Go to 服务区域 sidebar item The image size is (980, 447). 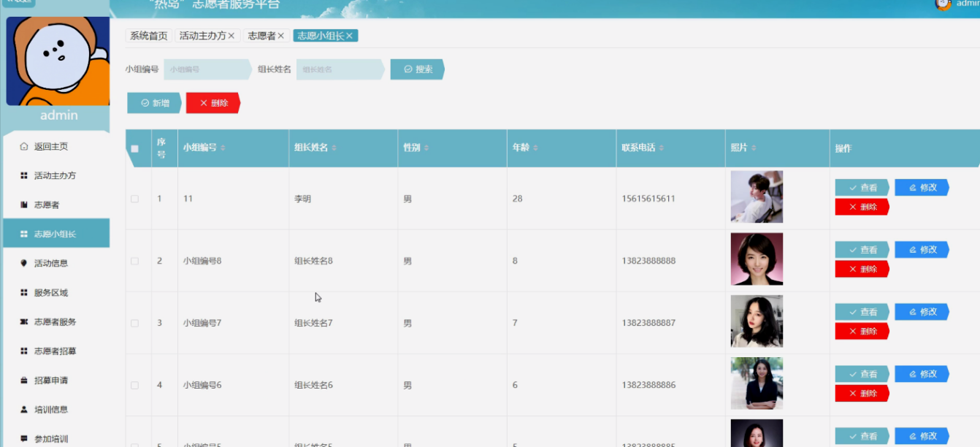point(56,292)
